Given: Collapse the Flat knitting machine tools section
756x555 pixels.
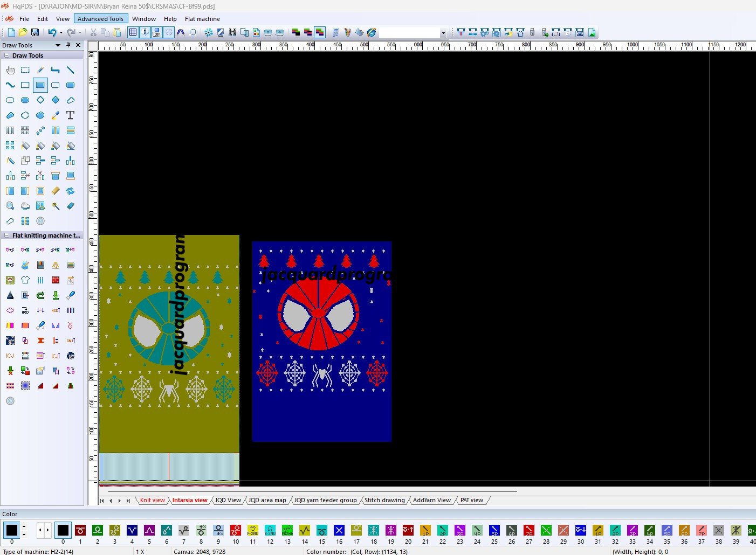Looking at the screenshot, I should click(x=6, y=235).
